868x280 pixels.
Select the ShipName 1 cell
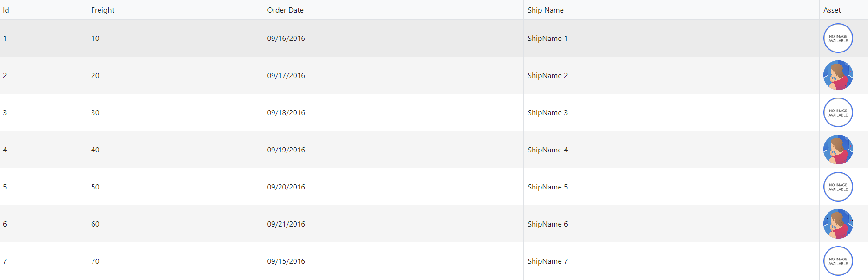548,38
